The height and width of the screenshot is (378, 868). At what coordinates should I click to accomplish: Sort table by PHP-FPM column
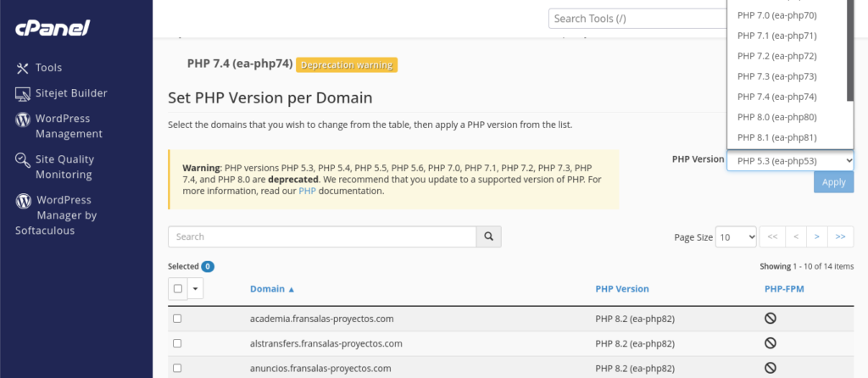pos(784,289)
